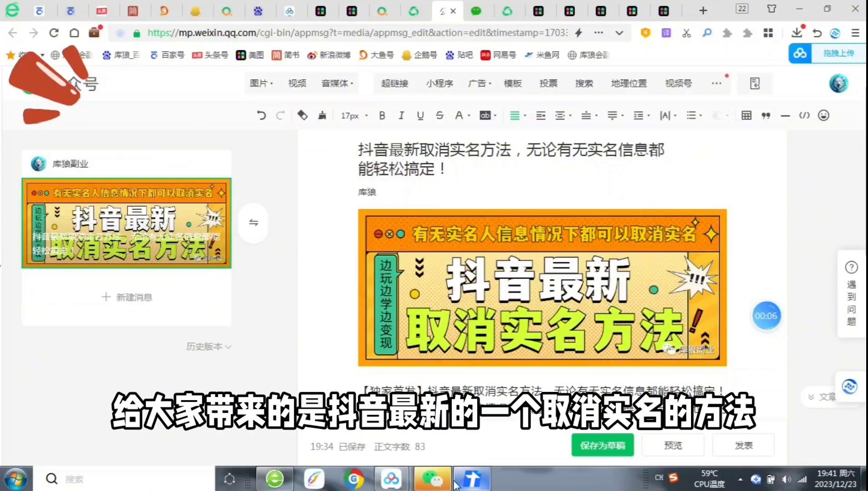The height and width of the screenshot is (491, 868).
Task: Click 模板 in the insert menu
Action: point(513,83)
